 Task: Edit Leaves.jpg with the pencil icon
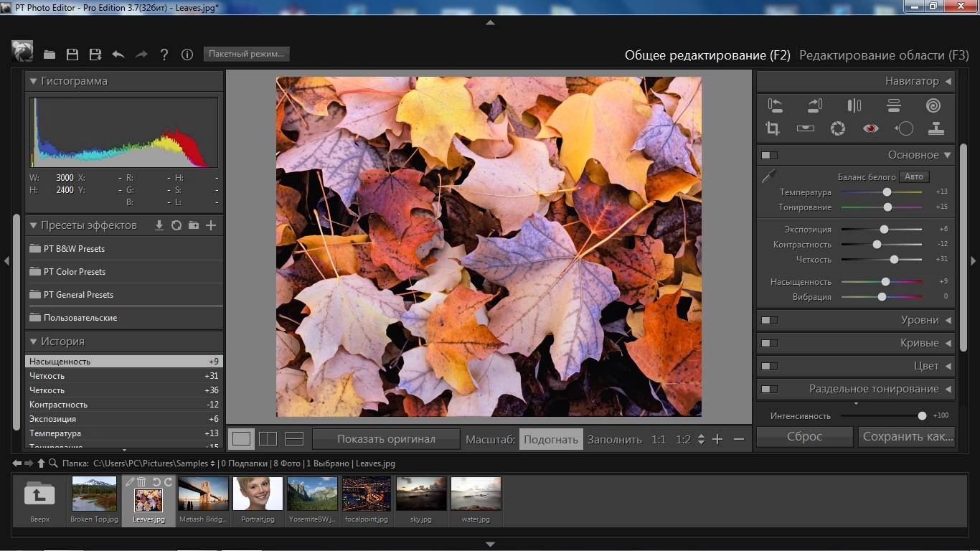(x=130, y=482)
